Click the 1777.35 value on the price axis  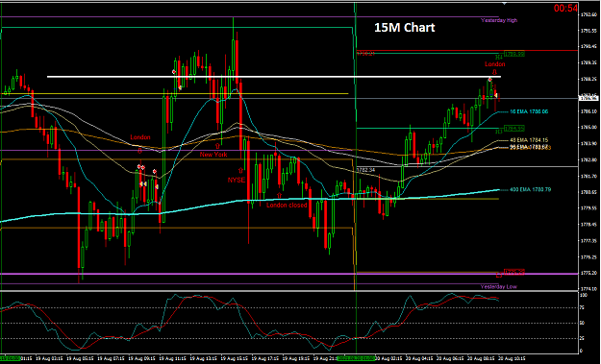pos(588,241)
